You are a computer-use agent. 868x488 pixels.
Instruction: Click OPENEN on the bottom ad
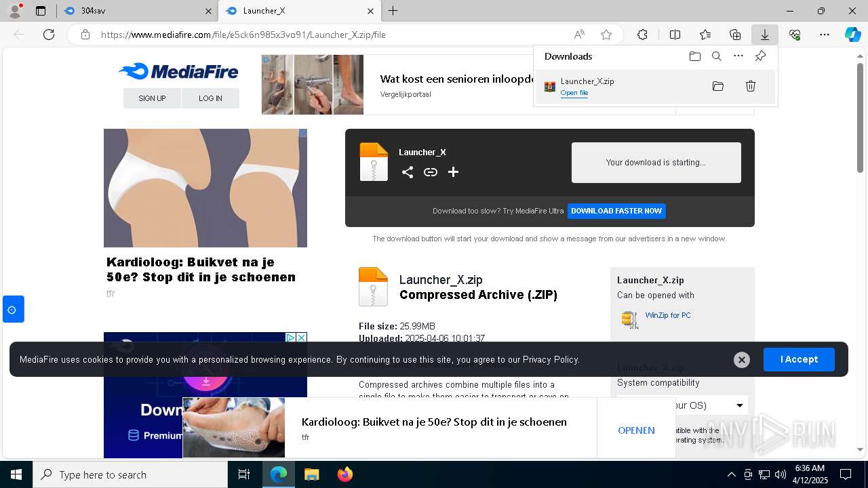coord(636,430)
